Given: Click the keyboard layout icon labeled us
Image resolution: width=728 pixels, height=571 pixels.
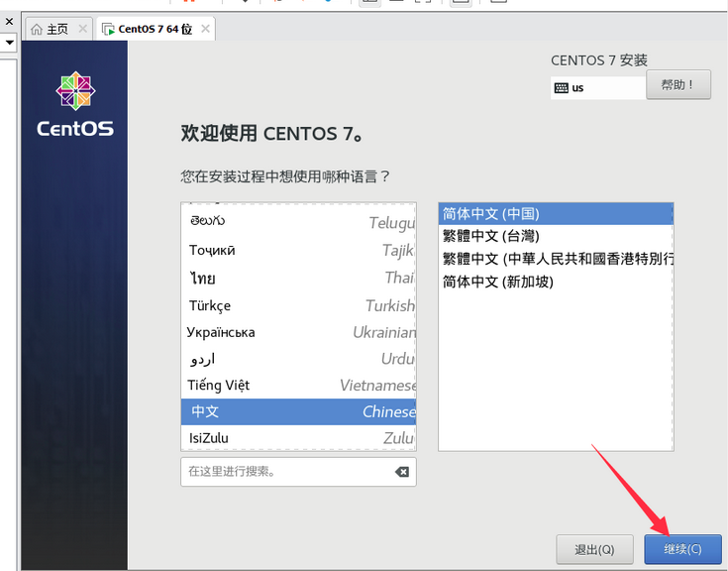Looking at the screenshot, I should pyautogui.click(x=562, y=87).
